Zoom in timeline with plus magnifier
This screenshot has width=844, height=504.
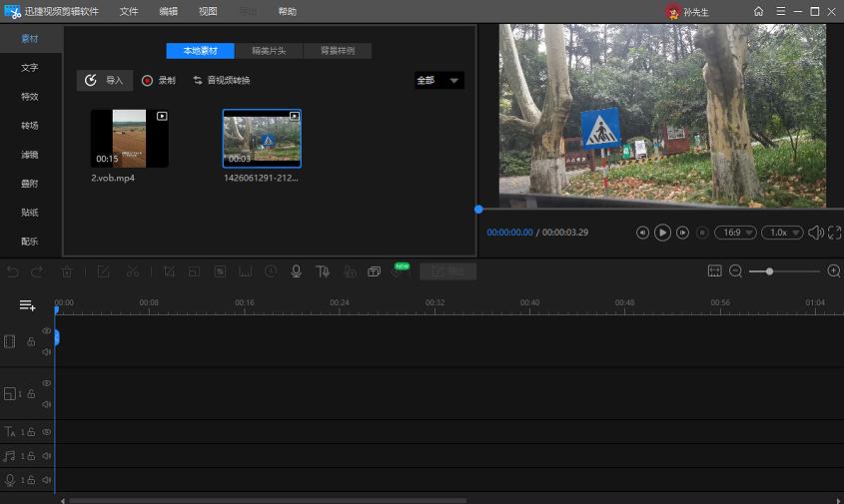tap(834, 271)
